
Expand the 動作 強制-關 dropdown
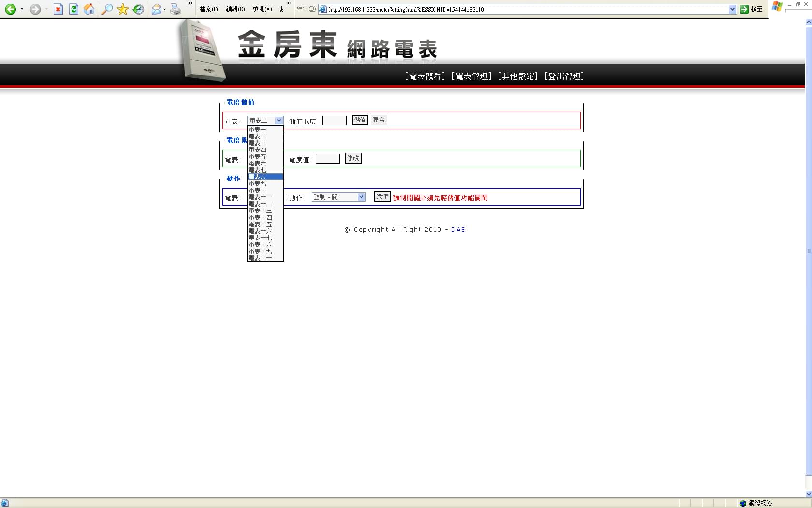[x=361, y=197]
